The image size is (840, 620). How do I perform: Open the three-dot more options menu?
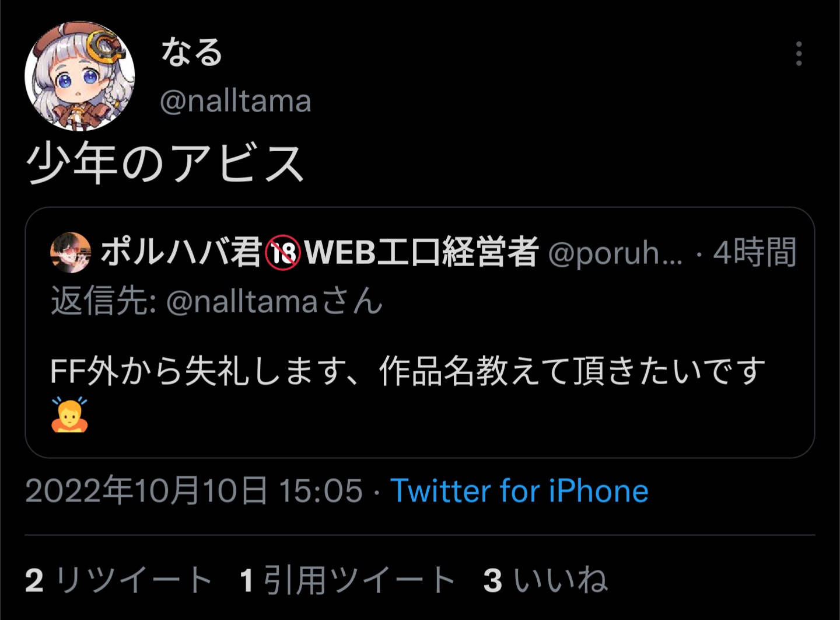[x=799, y=54]
